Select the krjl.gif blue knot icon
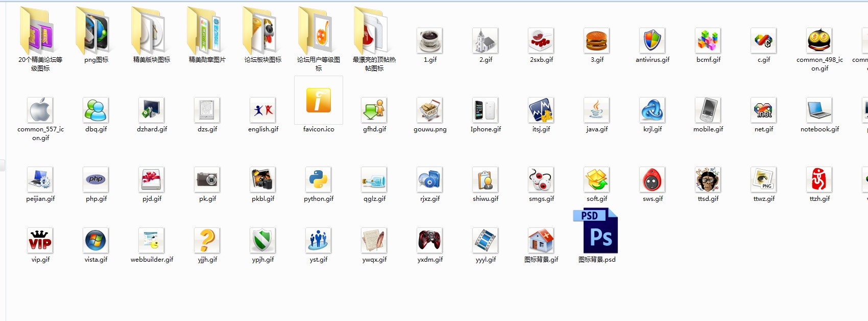 [653, 110]
